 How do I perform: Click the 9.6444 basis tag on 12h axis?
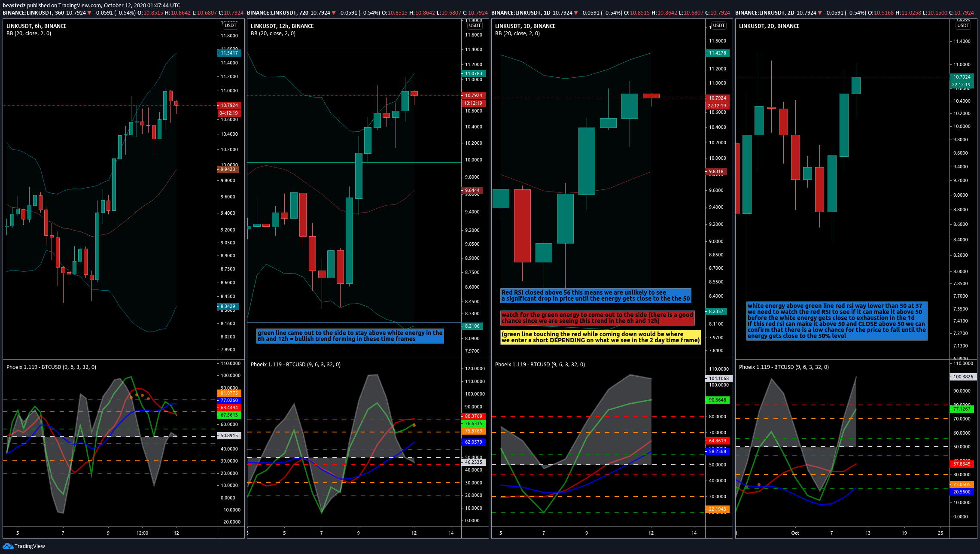[472, 190]
